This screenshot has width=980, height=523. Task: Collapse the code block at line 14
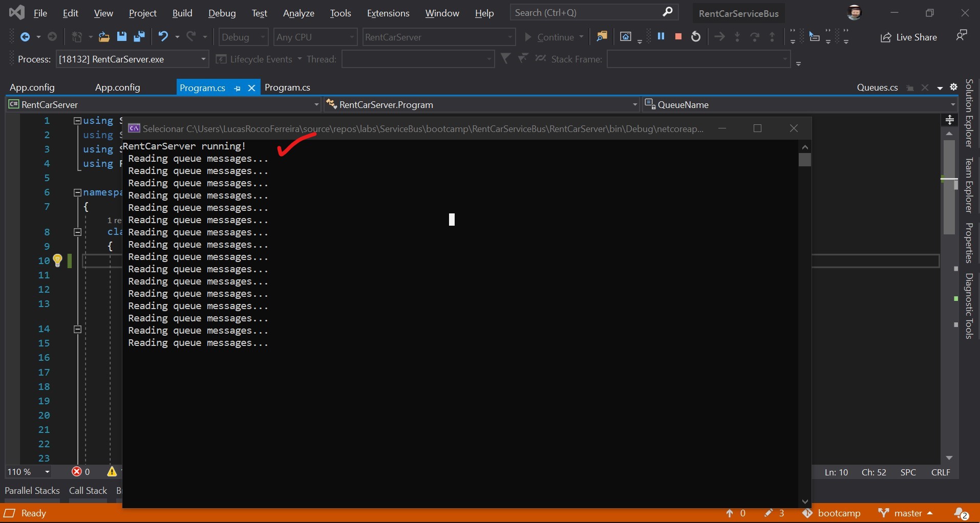pos(78,329)
